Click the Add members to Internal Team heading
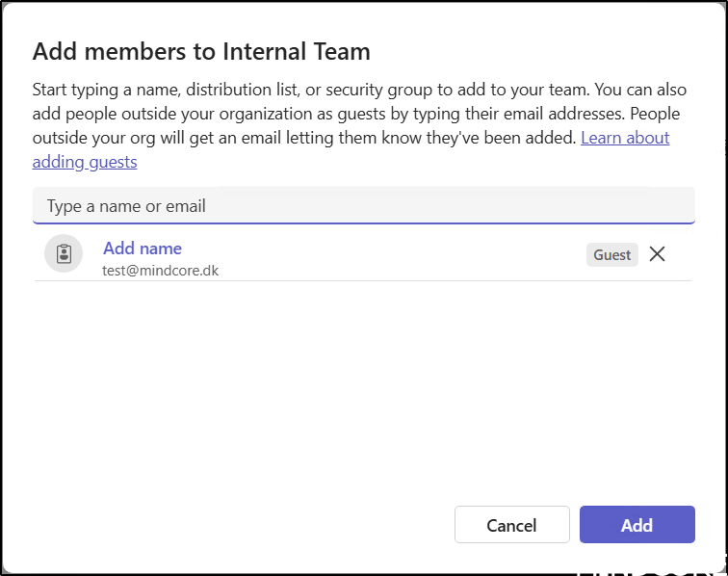Viewport: 728px width, 576px height. click(x=201, y=51)
